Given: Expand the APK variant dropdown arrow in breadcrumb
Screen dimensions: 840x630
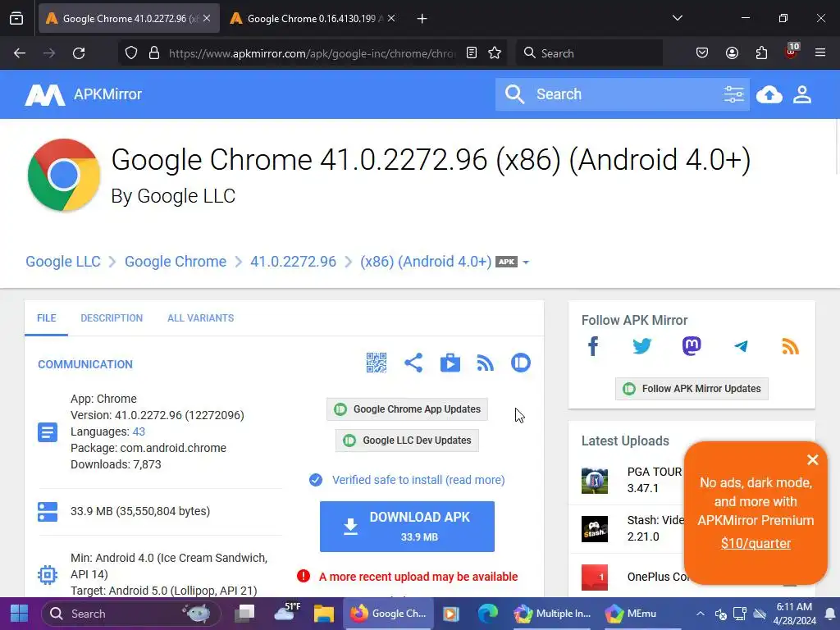Looking at the screenshot, I should pyautogui.click(x=526, y=262).
